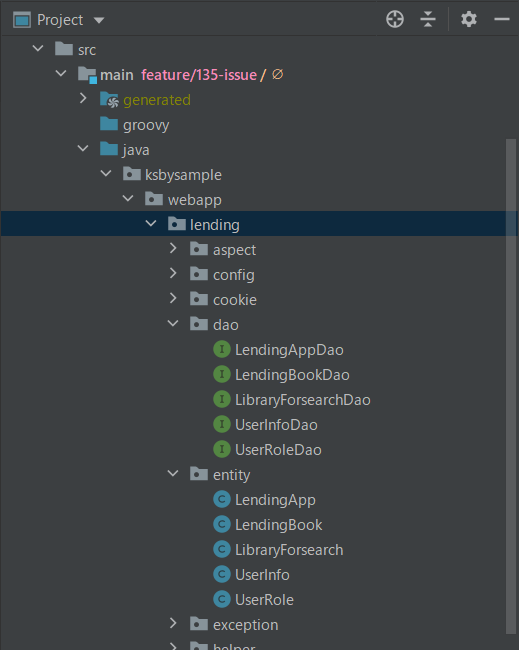
Task: Select LibraryForsearchDao in the tree
Action: [x=303, y=400]
